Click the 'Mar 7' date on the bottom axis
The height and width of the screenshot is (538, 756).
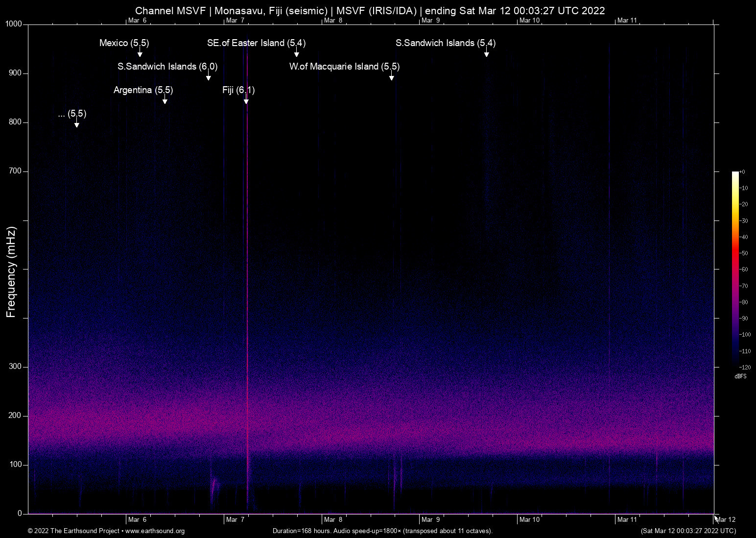pos(236,520)
